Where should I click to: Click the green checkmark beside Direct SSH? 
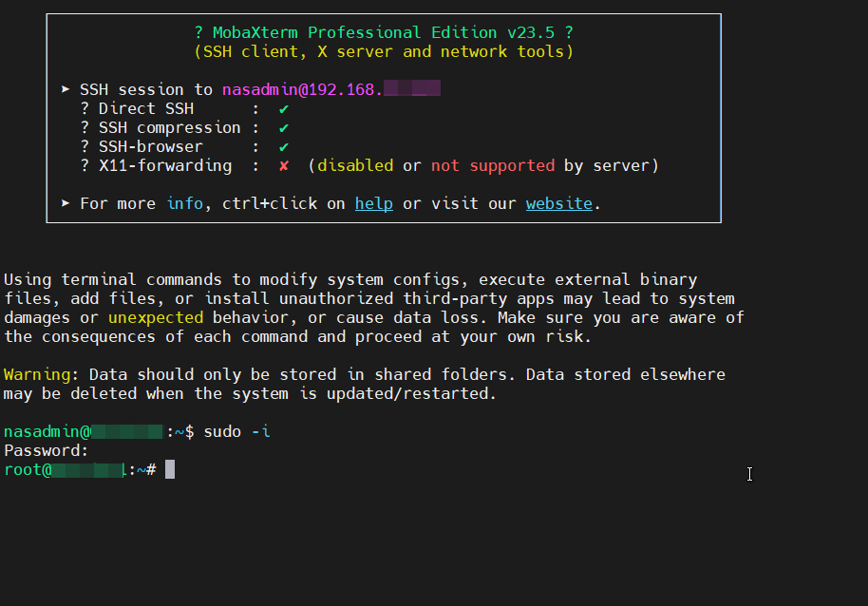pos(283,109)
